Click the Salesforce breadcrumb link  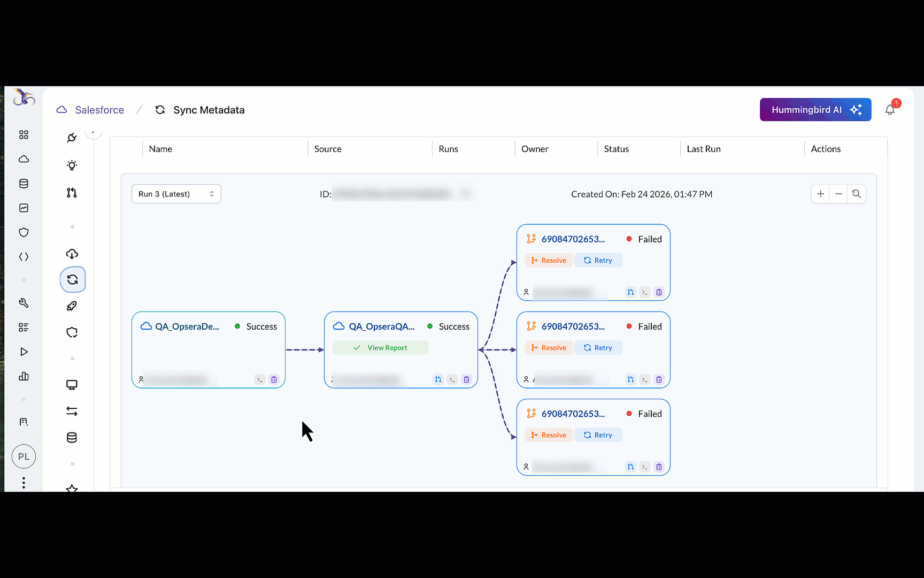(x=99, y=110)
